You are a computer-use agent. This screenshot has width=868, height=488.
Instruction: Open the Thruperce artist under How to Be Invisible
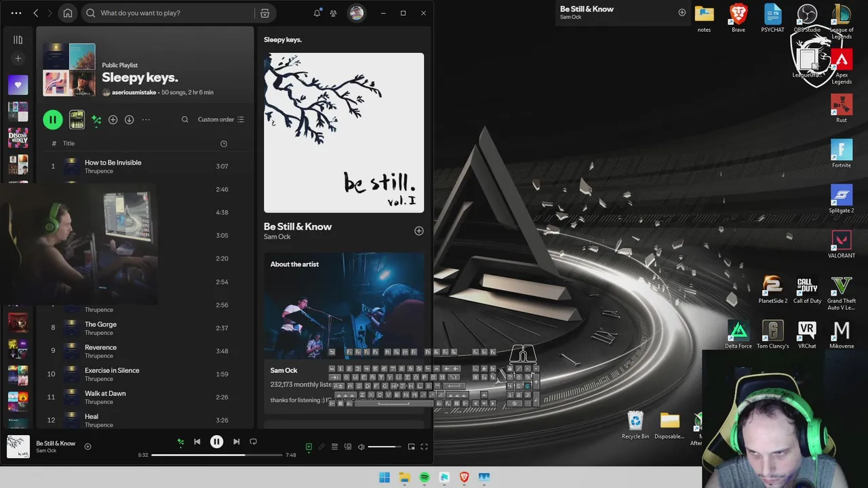click(99, 171)
